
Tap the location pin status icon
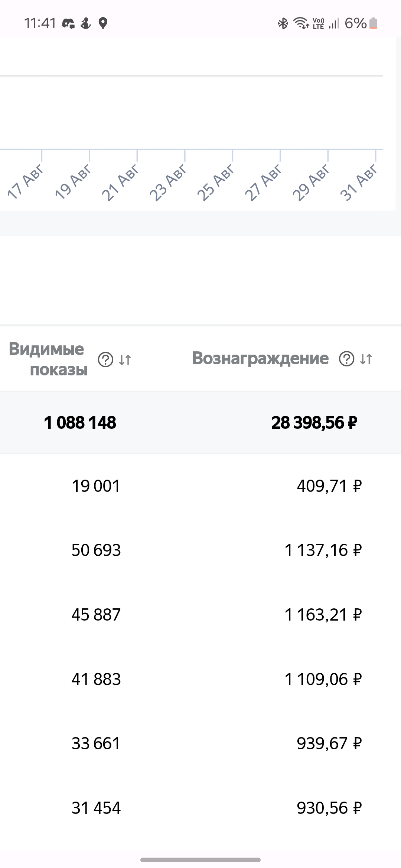point(103,23)
